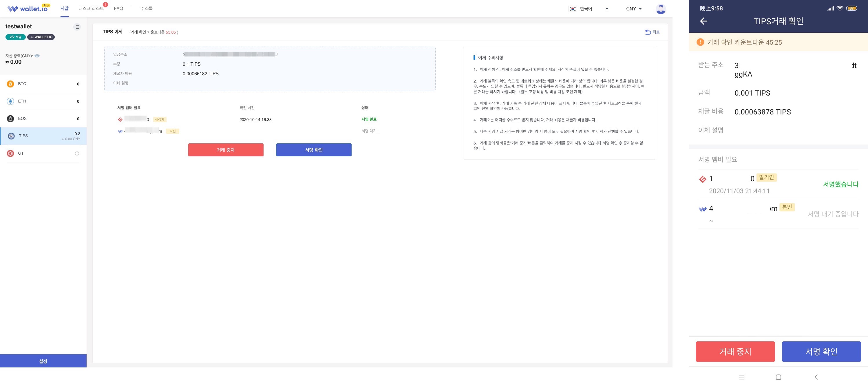The image size is (868, 388).
Task: Tap the Android home square icon
Action: (779, 377)
